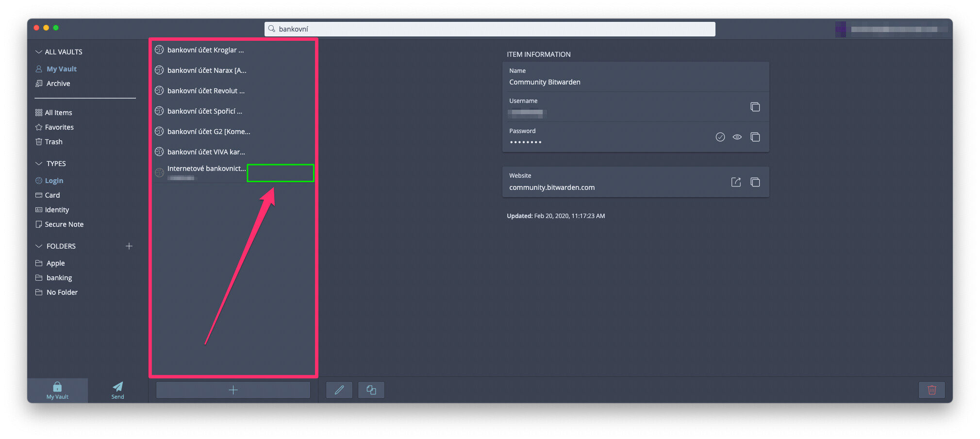Collapse the ALL VAULTS section
Image resolution: width=980 pixels, height=439 pixels.
point(39,52)
